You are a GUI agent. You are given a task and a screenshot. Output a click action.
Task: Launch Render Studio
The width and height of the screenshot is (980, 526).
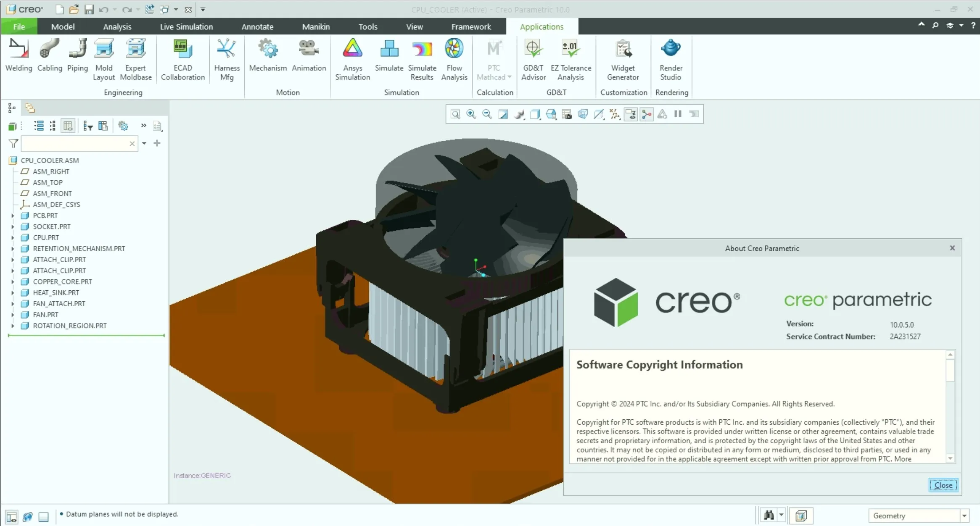click(x=671, y=60)
